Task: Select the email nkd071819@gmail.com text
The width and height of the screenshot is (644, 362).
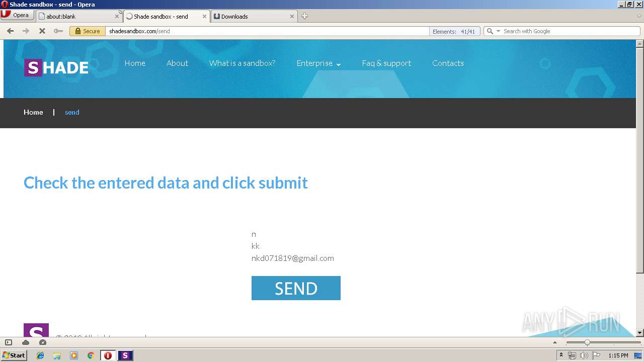Action: click(x=292, y=258)
